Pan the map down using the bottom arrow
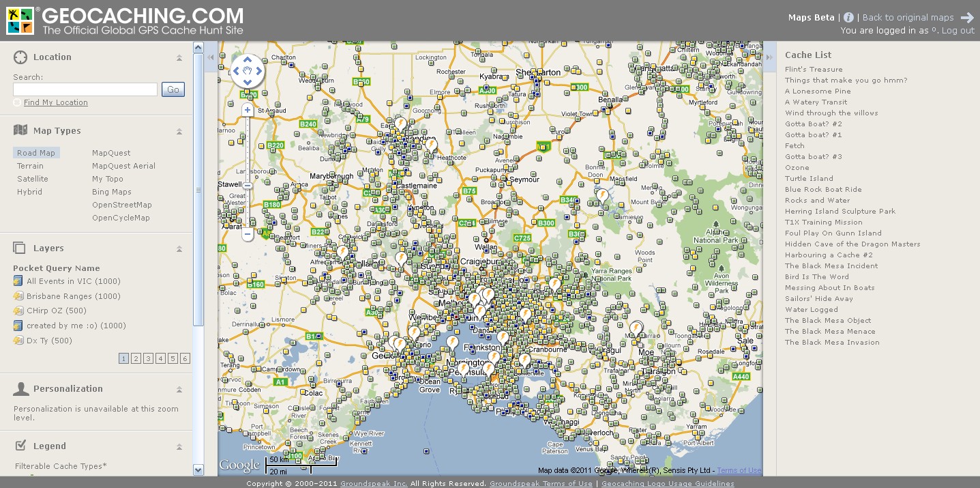 point(248,82)
